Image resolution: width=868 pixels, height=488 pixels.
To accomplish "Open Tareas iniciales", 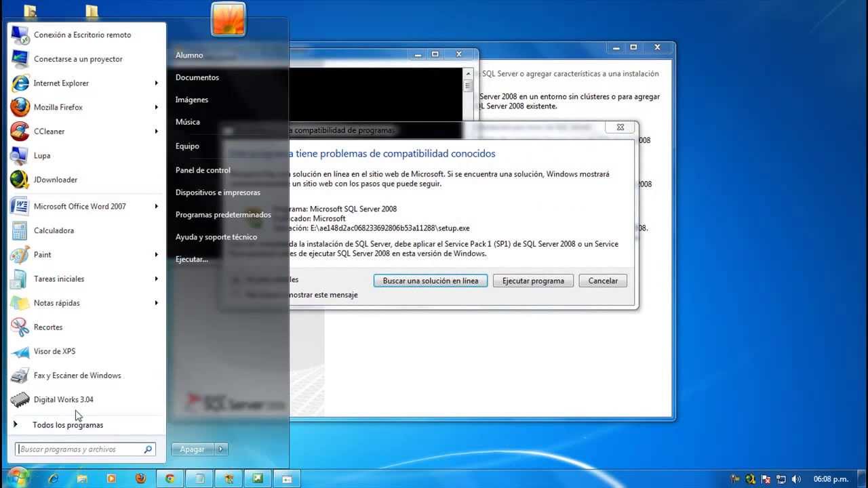I will (86, 279).
